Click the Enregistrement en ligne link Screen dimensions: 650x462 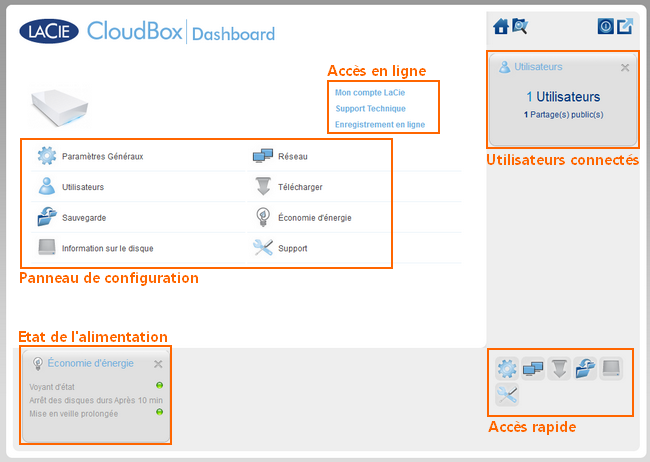(380, 124)
